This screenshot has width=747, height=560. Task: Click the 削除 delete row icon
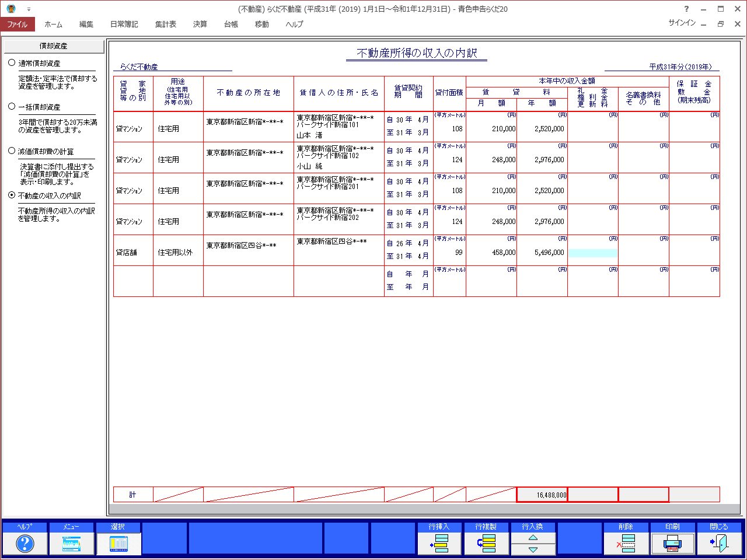[x=626, y=543]
